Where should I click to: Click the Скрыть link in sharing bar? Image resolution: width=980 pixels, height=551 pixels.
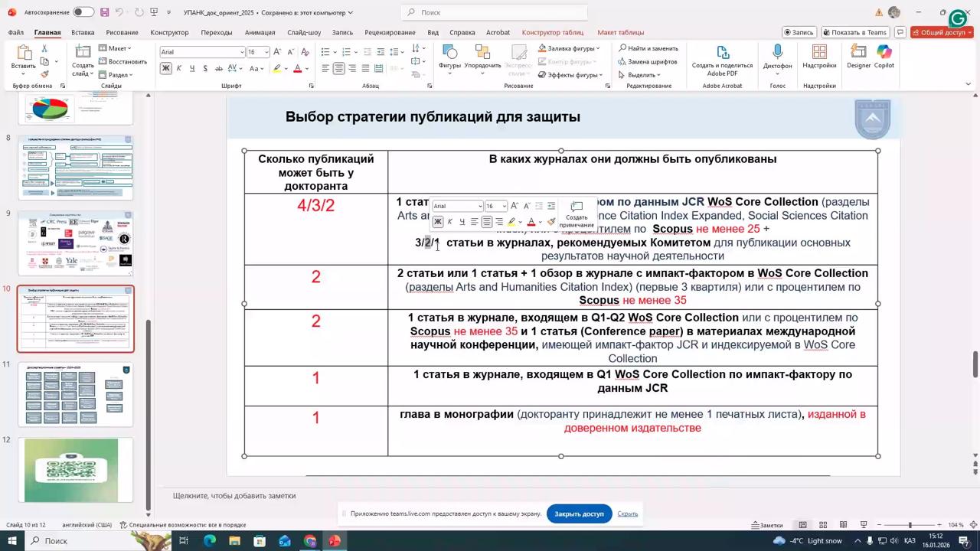coord(627,514)
